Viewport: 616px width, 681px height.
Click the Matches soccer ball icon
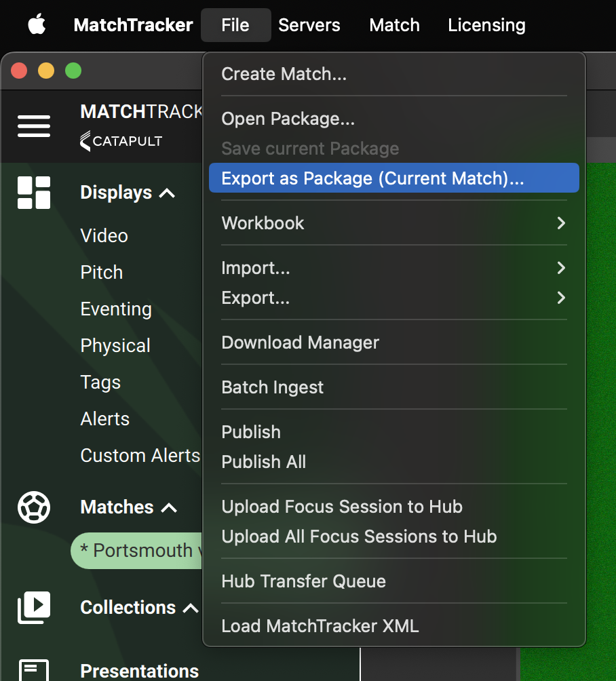coord(34,507)
